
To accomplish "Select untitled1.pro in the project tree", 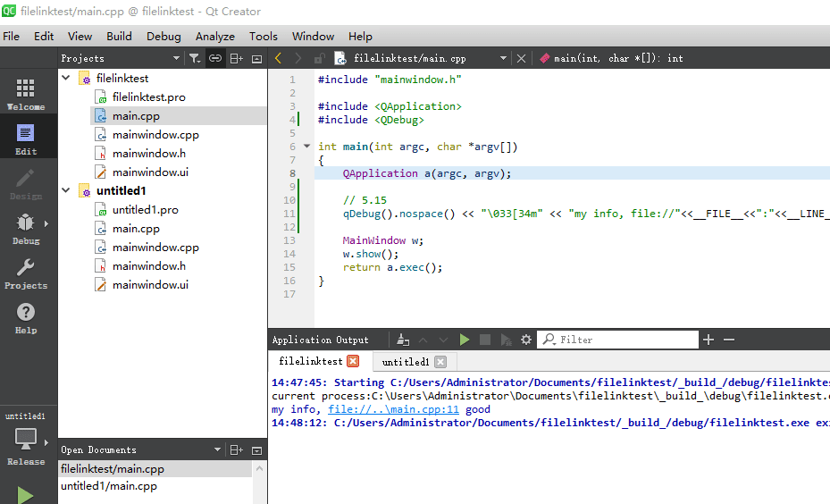I will pyautogui.click(x=145, y=210).
